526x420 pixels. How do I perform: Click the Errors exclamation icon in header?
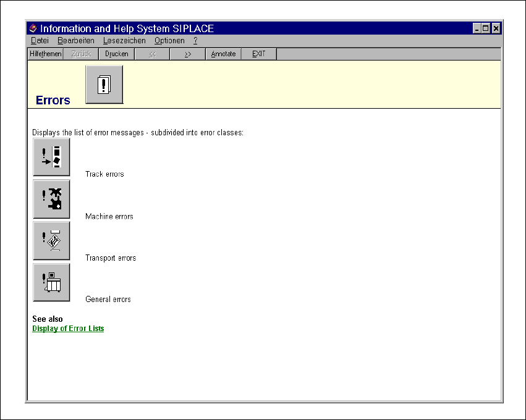click(x=104, y=85)
